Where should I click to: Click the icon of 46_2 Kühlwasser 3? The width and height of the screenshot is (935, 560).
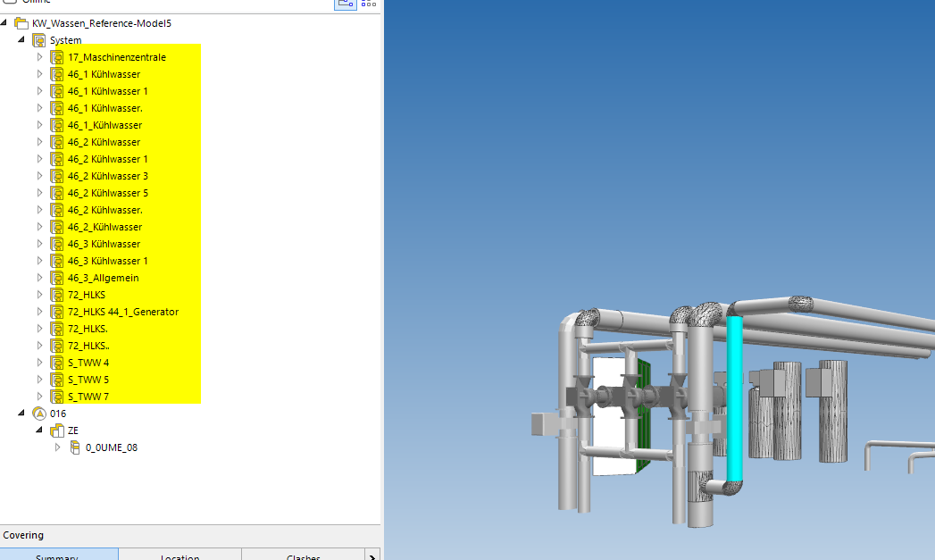(57, 176)
